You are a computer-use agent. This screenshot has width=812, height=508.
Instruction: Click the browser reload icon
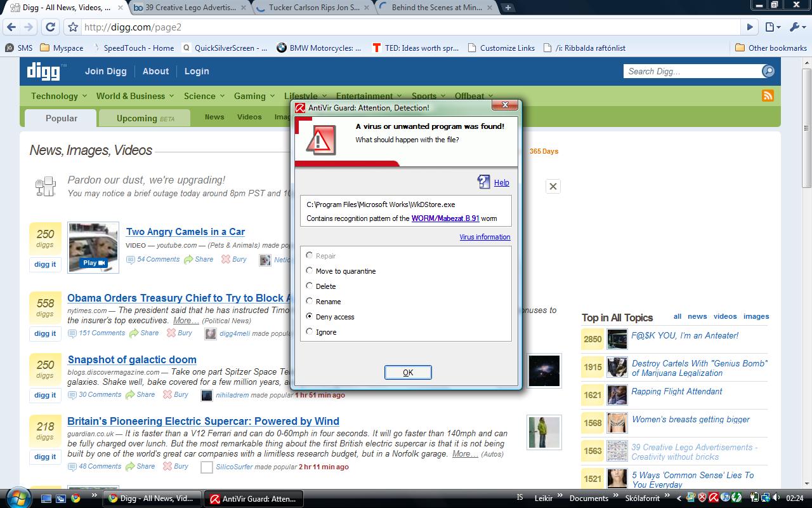pyautogui.click(x=51, y=27)
